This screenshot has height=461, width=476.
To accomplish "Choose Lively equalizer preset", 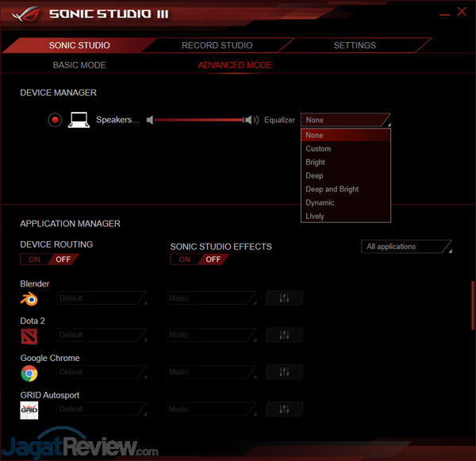I will [x=345, y=217].
